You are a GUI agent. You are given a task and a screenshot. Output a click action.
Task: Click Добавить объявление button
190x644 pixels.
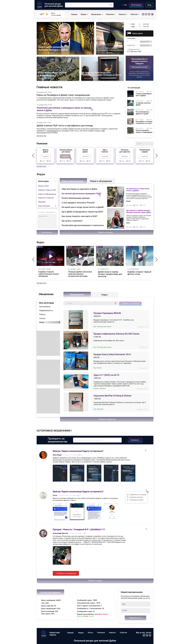point(130,303)
